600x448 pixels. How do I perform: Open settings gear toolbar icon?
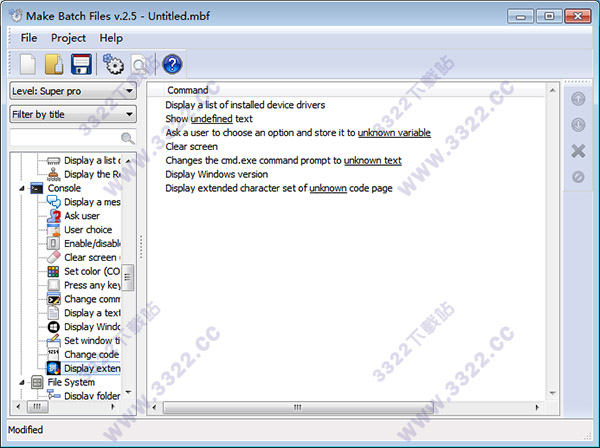[113, 64]
